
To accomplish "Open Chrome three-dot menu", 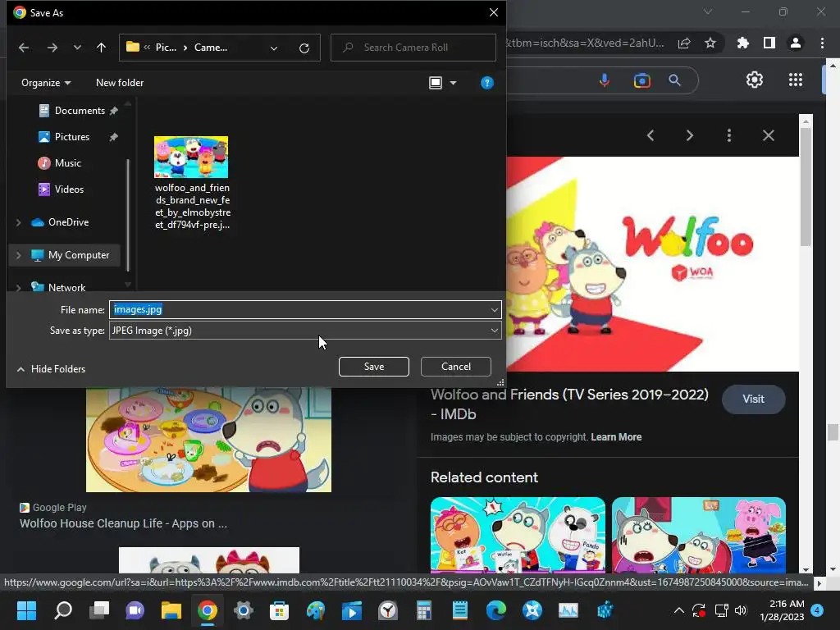I will coord(822,43).
